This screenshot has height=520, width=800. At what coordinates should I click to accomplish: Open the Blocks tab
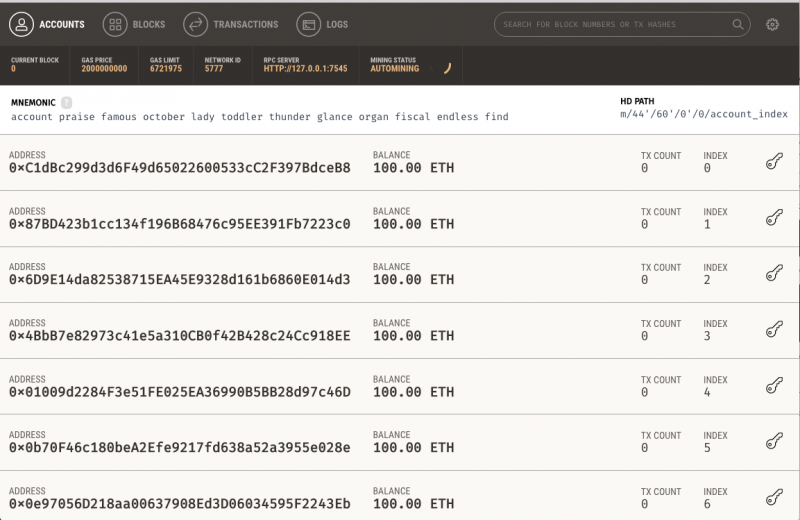135,24
